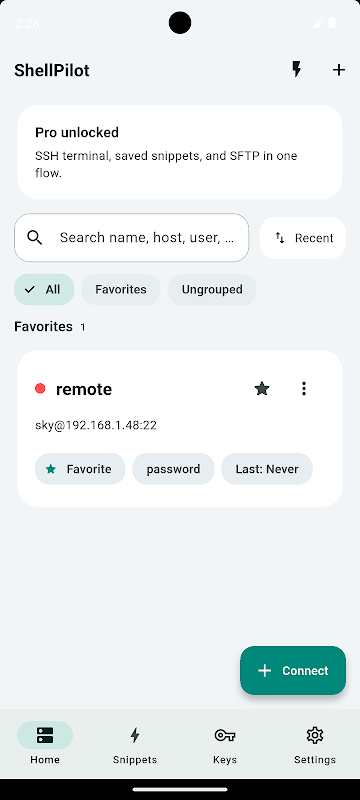Open the remote host card
The height and width of the screenshot is (800, 360).
point(179,429)
